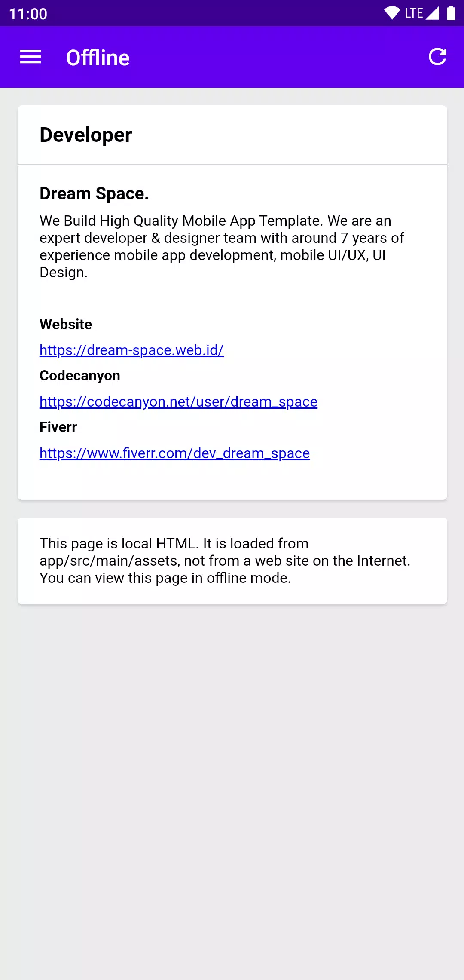This screenshot has height=980, width=464.
Task: Tap the refresh icon in the toolbar
Action: point(437,57)
